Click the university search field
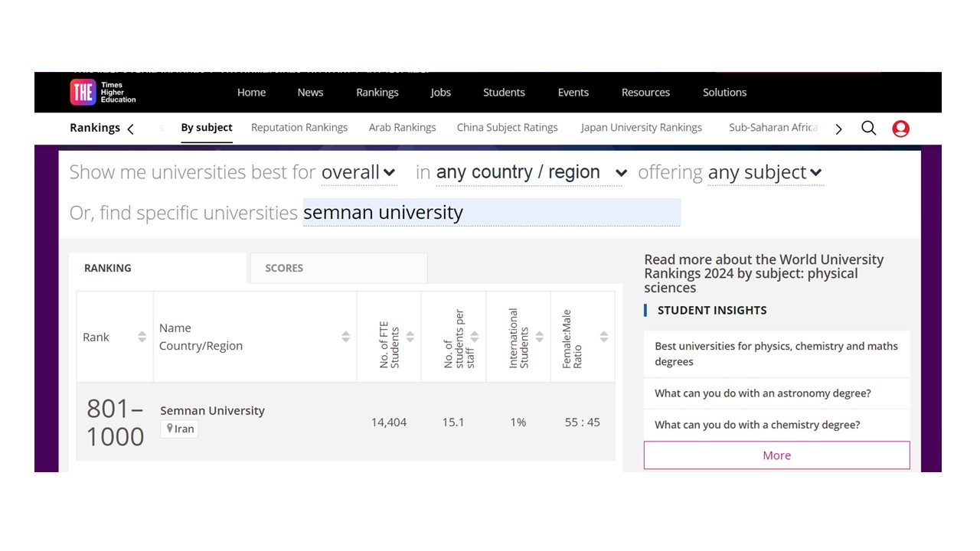 click(492, 213)
